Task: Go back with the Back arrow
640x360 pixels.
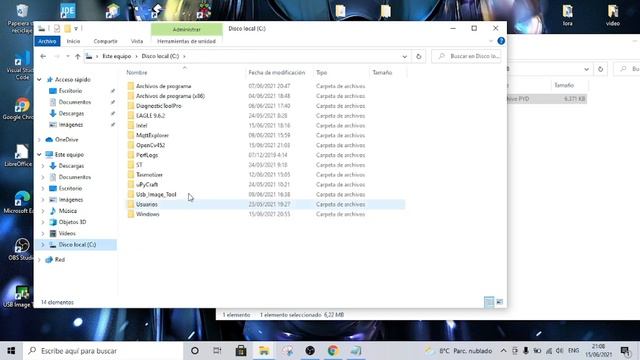Action: coord(43,56)
